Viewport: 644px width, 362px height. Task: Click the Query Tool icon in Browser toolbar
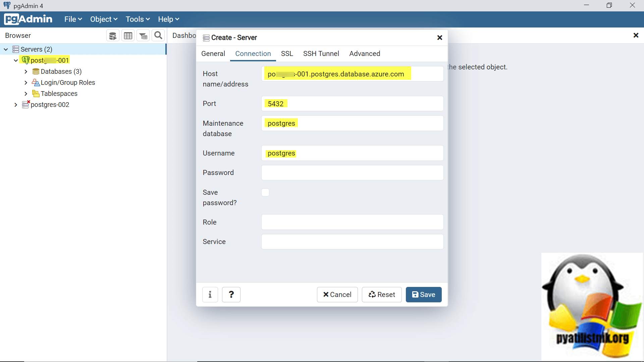(113, 36)
